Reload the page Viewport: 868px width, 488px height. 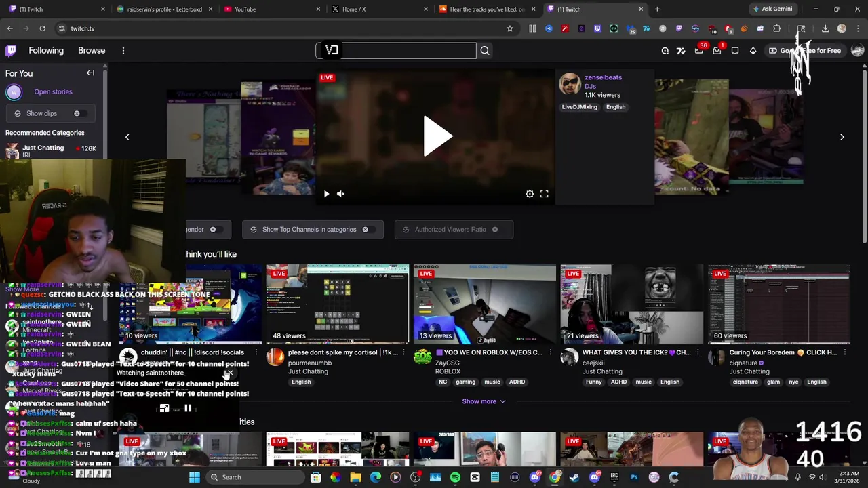42,28
